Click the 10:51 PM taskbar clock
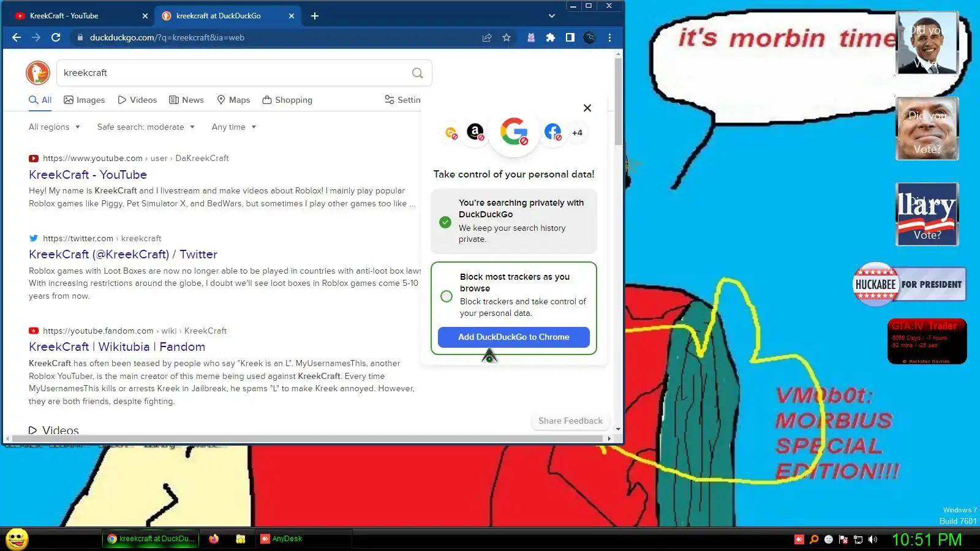The width and height of the screenshot is (980, 551). coord(926,539)
